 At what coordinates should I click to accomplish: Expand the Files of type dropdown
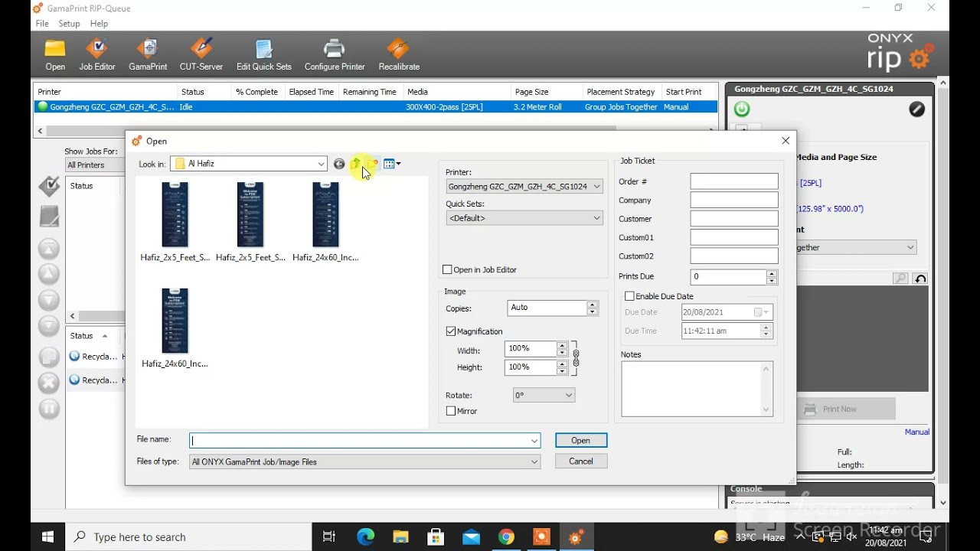(x=534, y=461)
